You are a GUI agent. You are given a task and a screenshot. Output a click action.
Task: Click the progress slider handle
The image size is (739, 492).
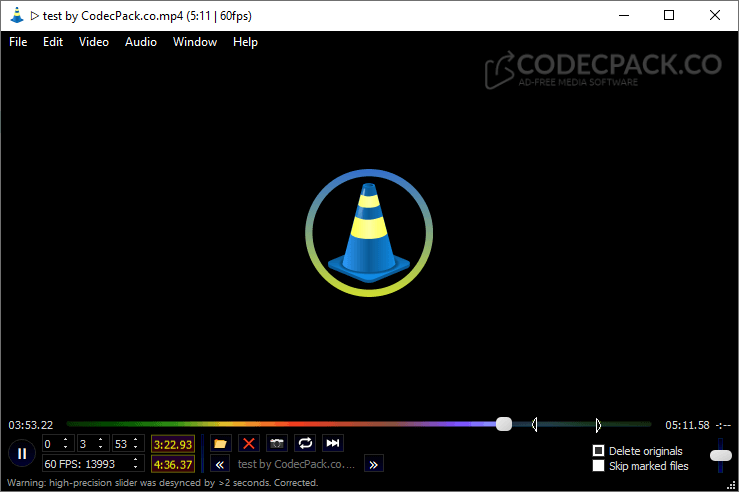504,424
